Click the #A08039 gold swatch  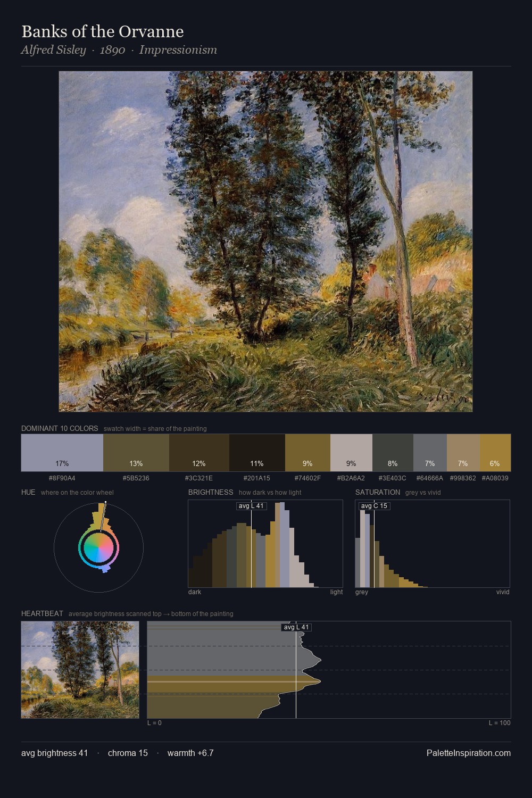[495, 453]
